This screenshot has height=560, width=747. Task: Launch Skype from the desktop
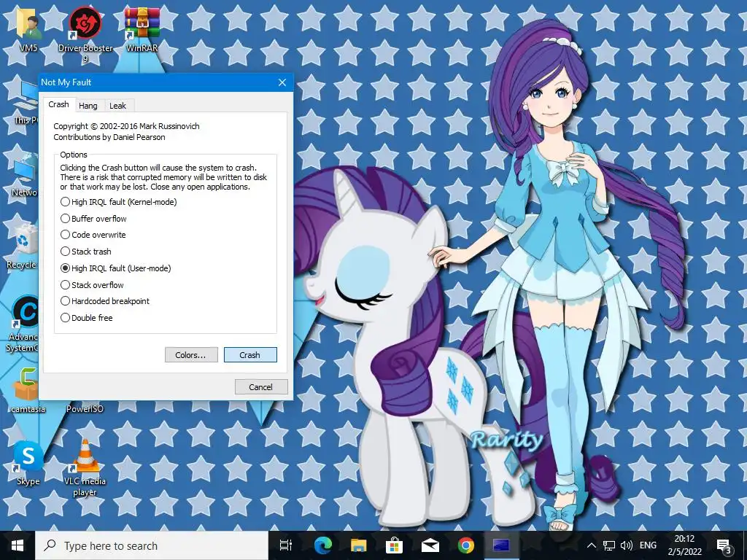click(28, 463)
